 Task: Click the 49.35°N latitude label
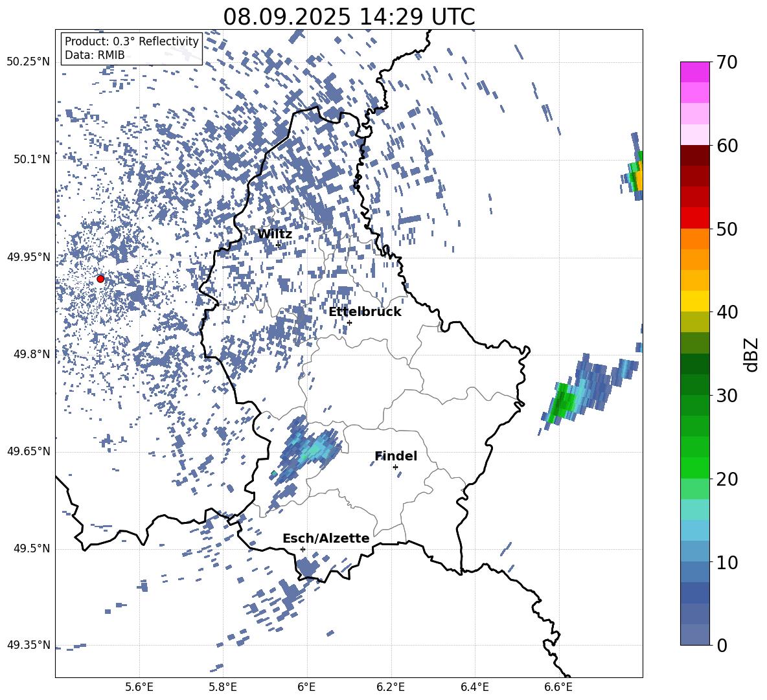click(29, 645)
